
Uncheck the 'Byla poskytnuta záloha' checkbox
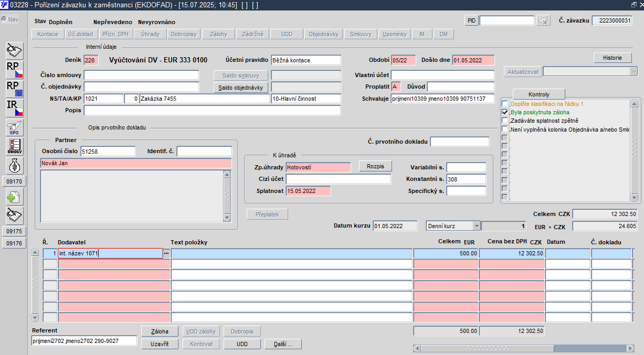click(x=505, y=112)
